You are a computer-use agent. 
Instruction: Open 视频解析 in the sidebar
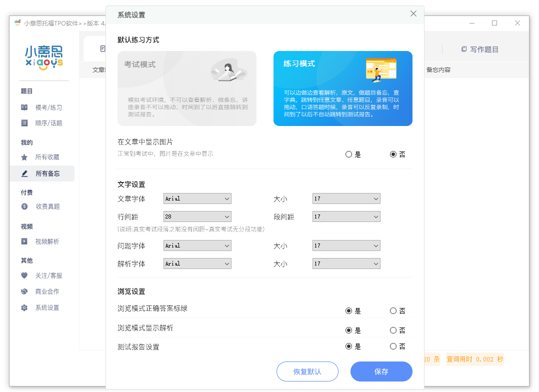[47, 241]
